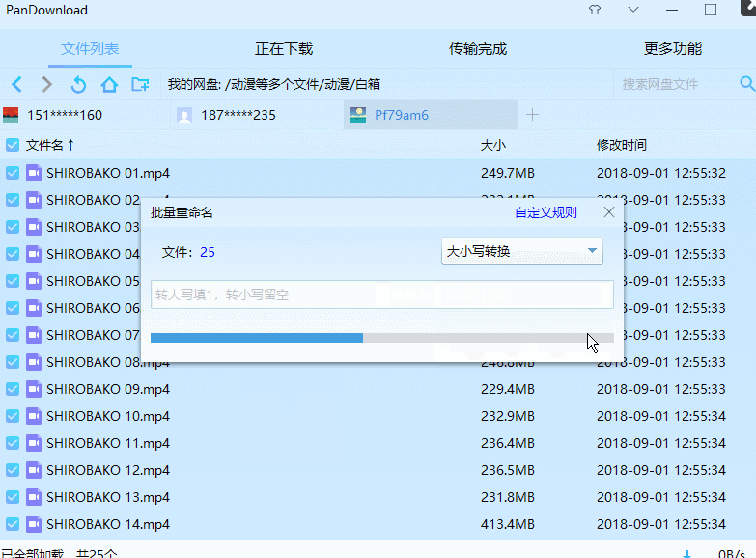
Task: Click the video icon of SHIROBAKO 09.mp4
Action: click(34, 389)
